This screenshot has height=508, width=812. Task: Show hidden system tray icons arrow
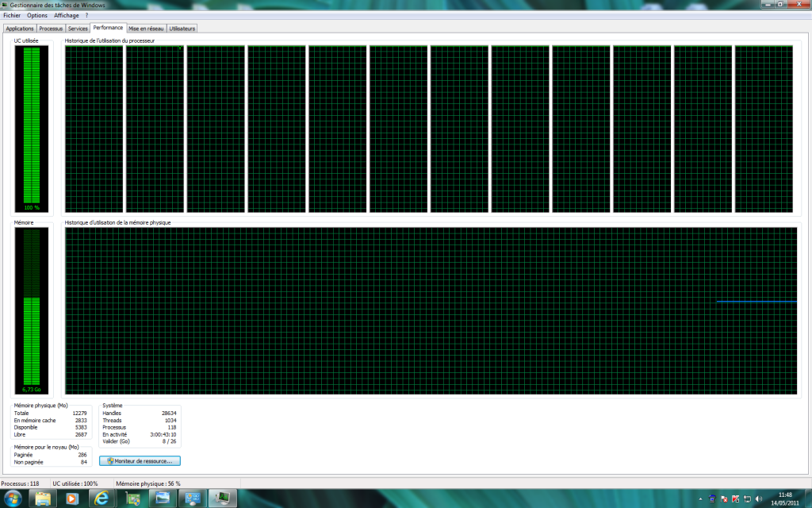(x=701, y=499)
